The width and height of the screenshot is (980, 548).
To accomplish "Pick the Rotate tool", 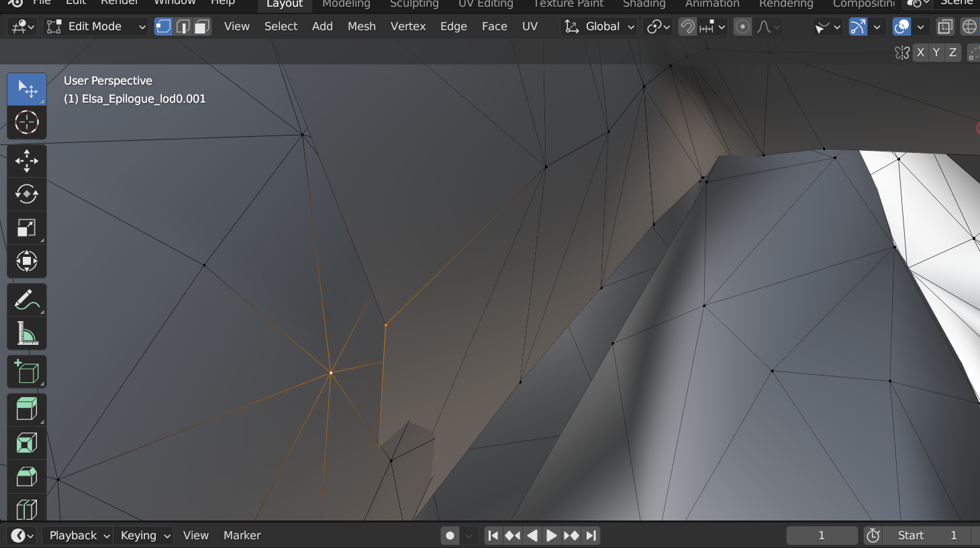I will coord(27,195).
